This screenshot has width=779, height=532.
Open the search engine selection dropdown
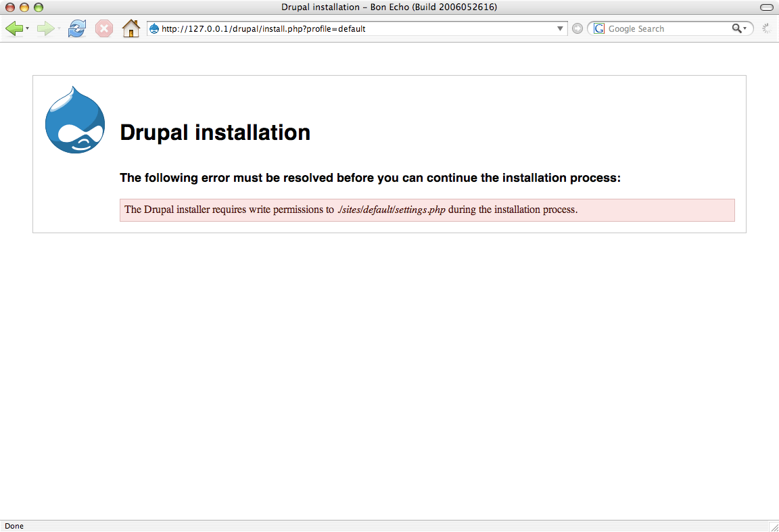pyautogui.click(x=744, y=28)
